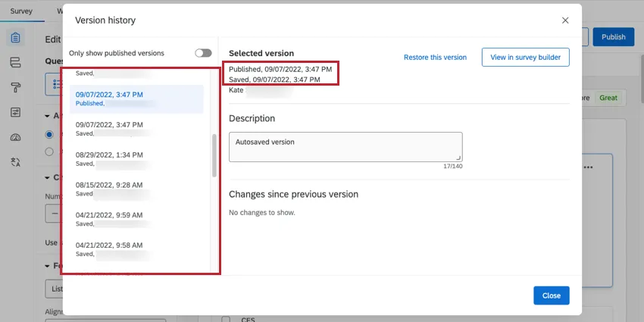Screen dimensions: 644x322
Task: Select the 08/29/2022, 1:34 PM version
Action: (109, 158)
